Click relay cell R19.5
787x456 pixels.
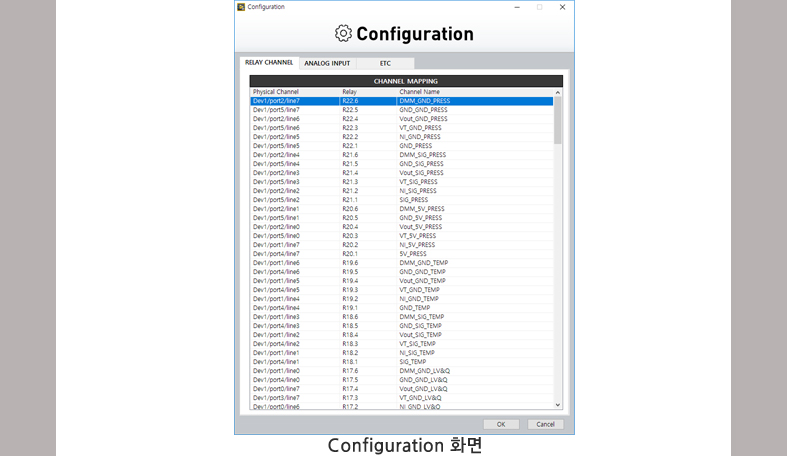point(350,272)
